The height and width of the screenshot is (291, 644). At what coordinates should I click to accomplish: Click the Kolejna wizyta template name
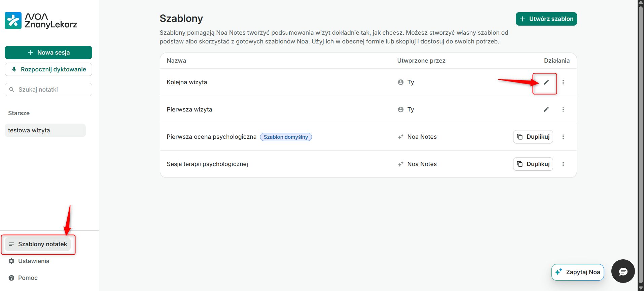coord(187,82)
